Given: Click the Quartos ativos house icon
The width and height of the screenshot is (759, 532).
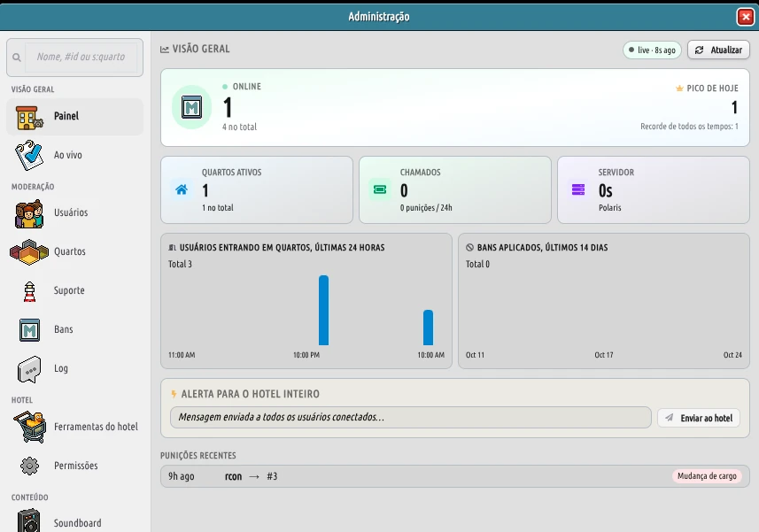Looking at the screenshot, I should 182,189.
